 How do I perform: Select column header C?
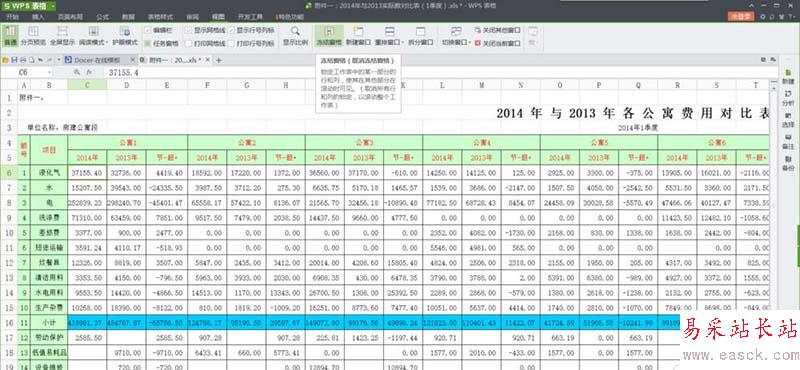click(87, 85)
